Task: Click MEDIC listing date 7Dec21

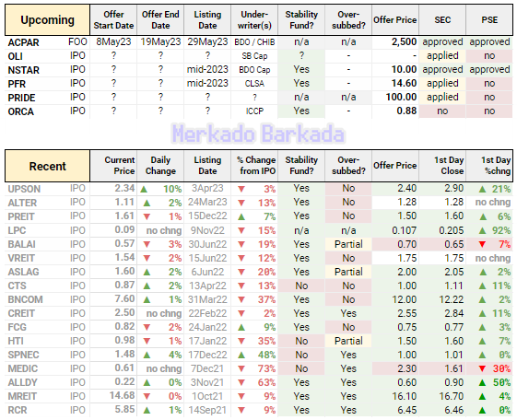Action: click(x=207, y=368)
